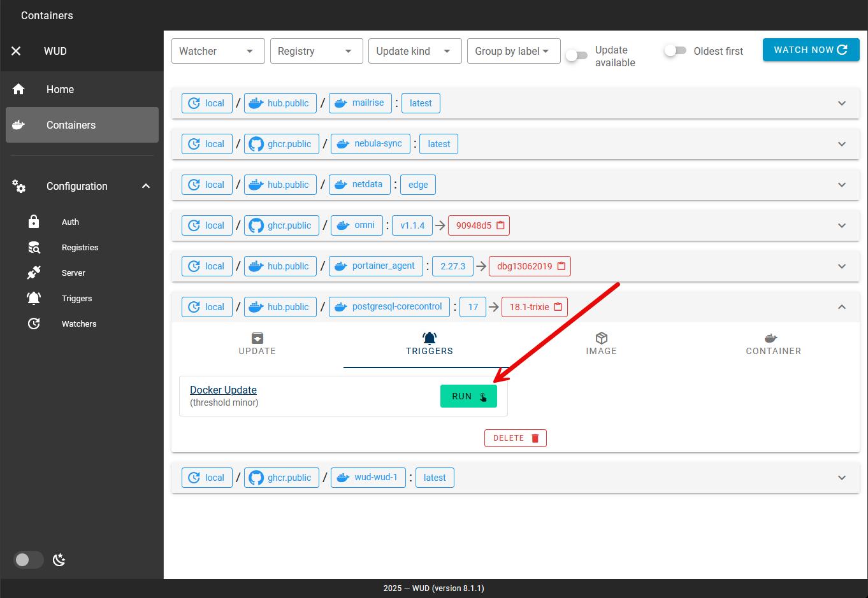Delete the postgresql-corecontrol container

[516, 438]
